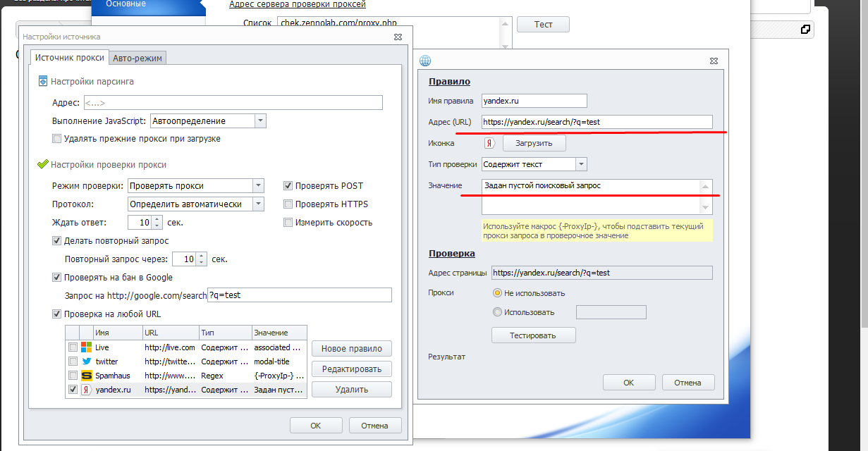Viewport: 868px width, 451px height.
Task: Click the Yandex icon next to Загрузить
Action: (489, 143)
